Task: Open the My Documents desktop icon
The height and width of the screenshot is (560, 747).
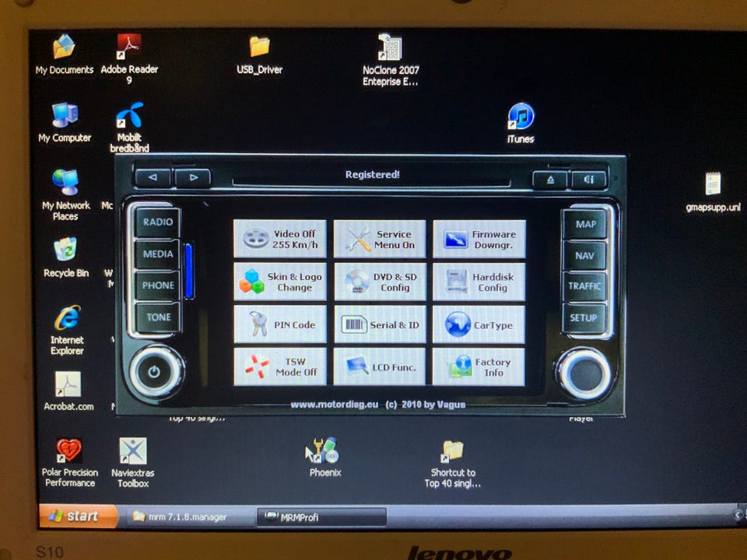Action: [x=65, y=54]
